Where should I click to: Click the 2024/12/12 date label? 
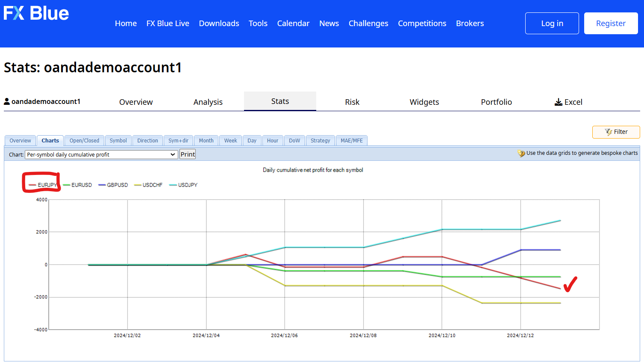(520, 335)
